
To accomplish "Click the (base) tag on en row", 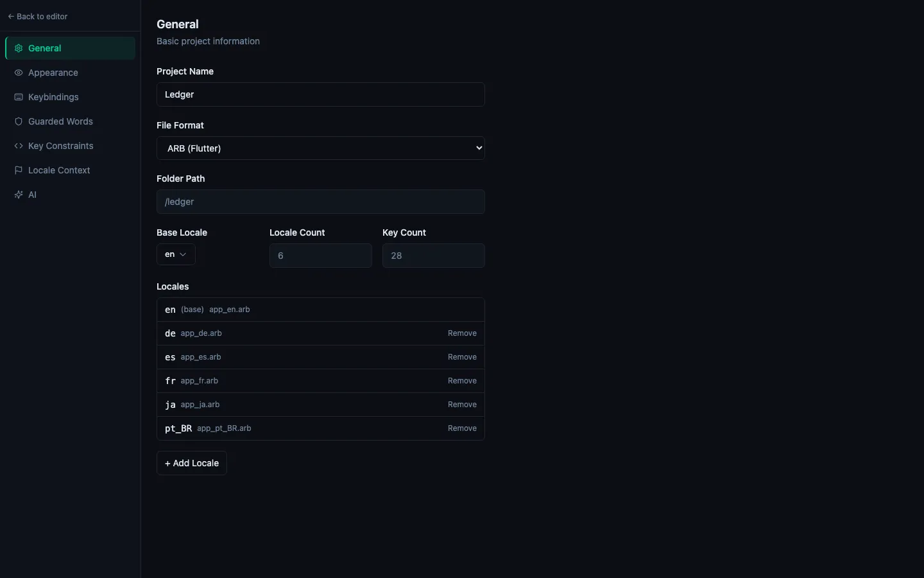I will pos(193,310).
